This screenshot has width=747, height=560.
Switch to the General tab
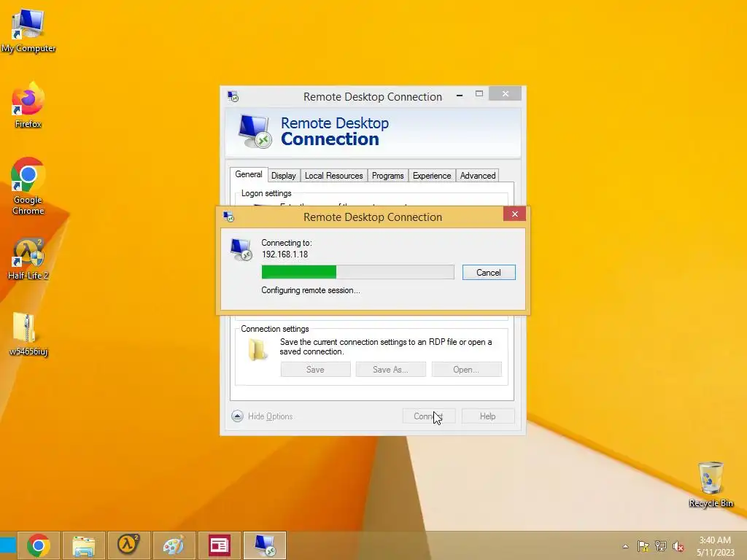249,174
